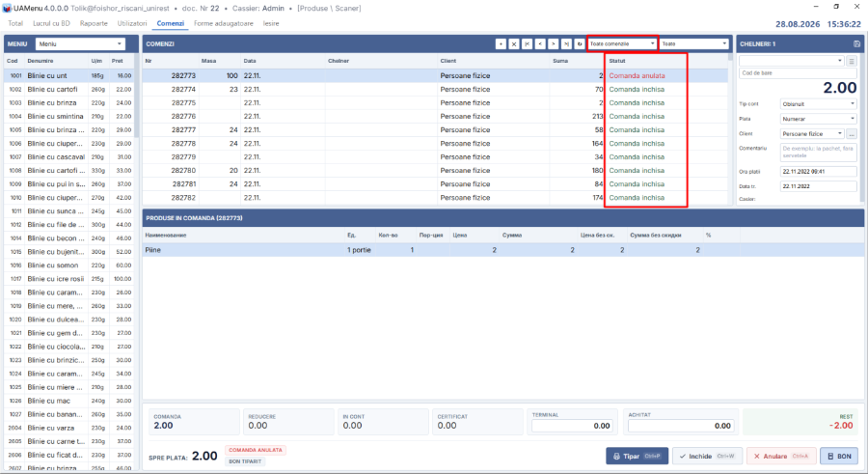Select Piine product row in order

click(503, 250)
